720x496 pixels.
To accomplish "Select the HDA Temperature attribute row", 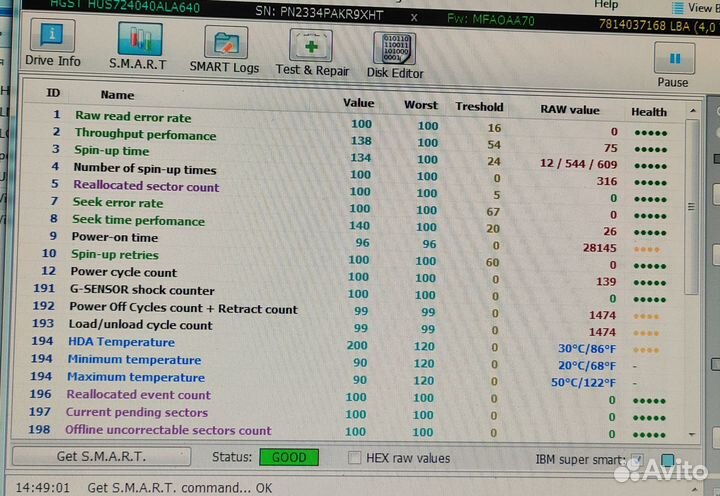I will 121,342.
